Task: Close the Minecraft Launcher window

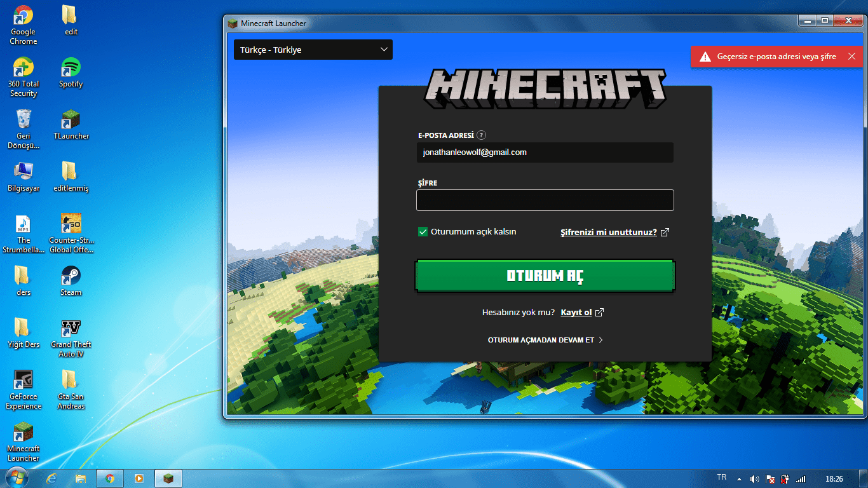Action: coord(849,21)
